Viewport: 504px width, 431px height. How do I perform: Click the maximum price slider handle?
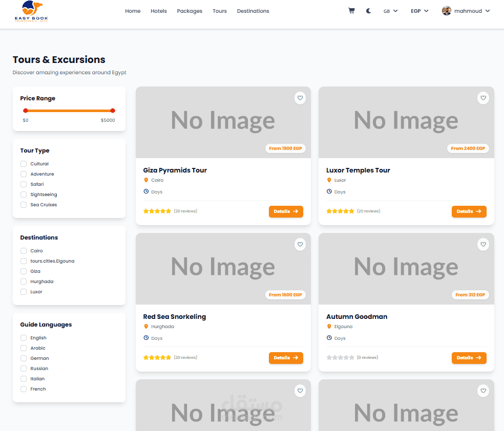[x=113, y=111]
